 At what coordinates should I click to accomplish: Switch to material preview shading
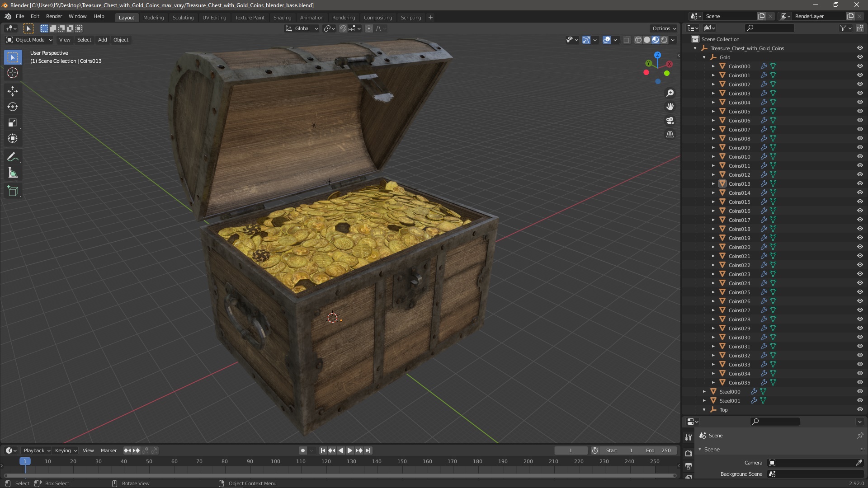point(656,40)
